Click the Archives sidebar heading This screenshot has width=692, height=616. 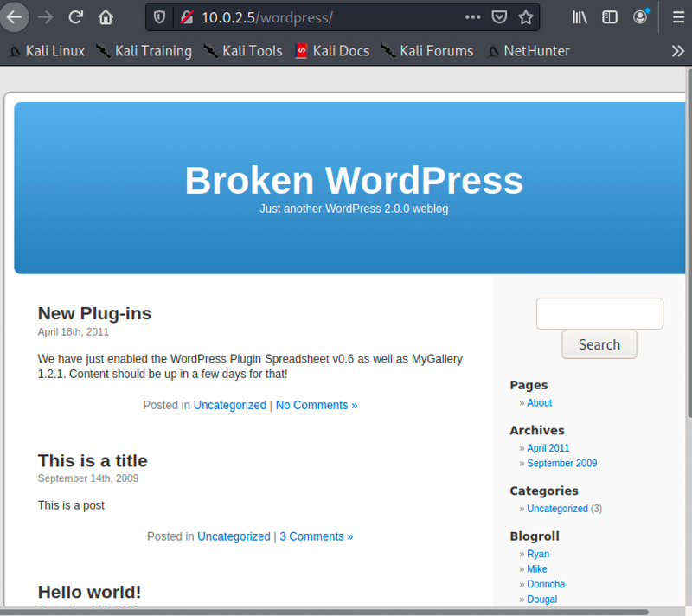coord(537,430)
